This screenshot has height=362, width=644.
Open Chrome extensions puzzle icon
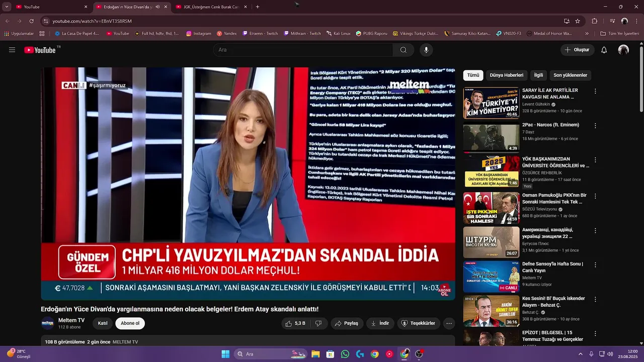point(595,21)
